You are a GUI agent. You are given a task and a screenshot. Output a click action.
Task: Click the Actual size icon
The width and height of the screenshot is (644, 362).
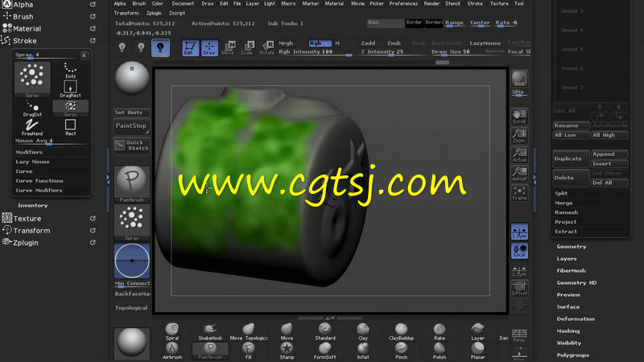519,155
